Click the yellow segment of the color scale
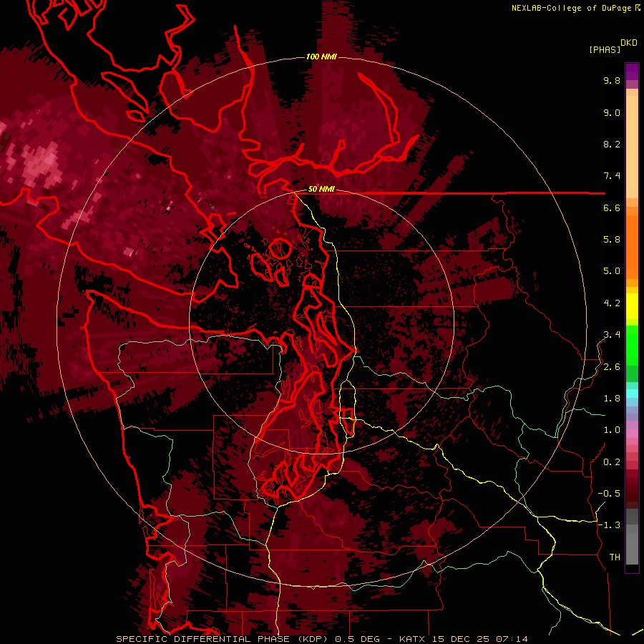644x644 pixels. 632,306
